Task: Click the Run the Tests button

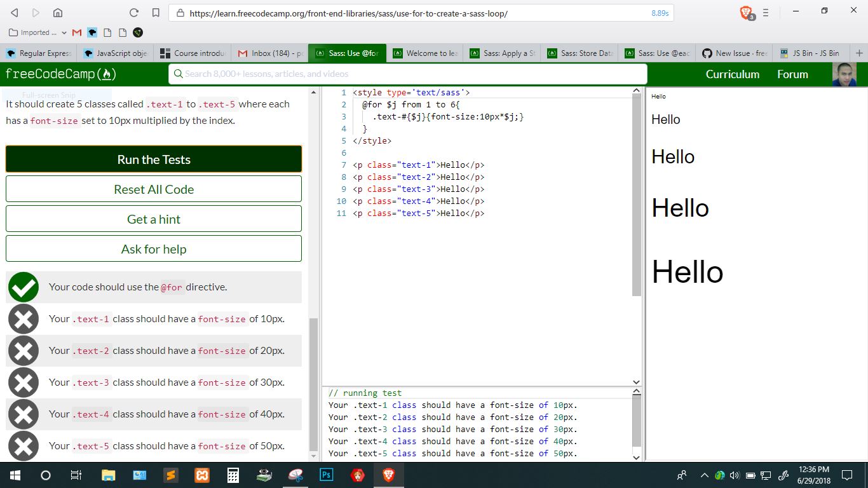Action: (x=153, y=159)
